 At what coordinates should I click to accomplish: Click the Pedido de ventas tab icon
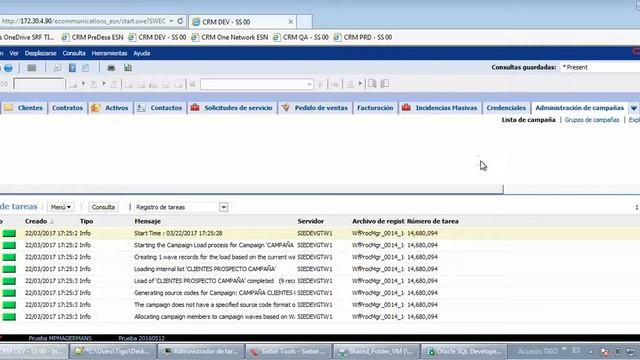coord(286,108)
